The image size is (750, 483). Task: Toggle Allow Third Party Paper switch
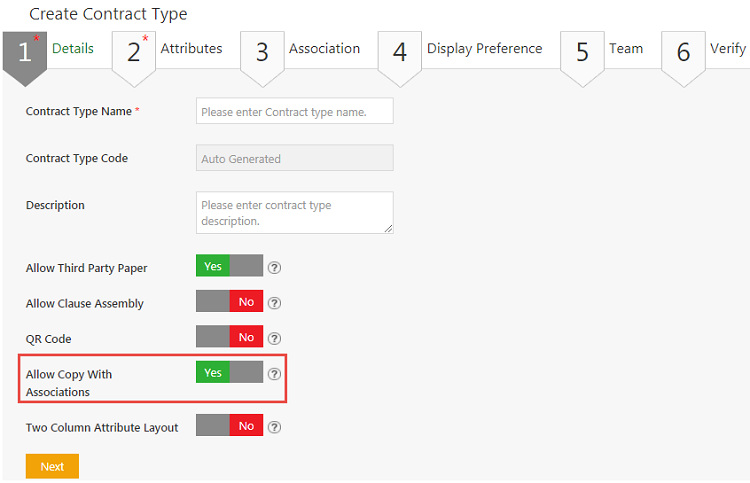point(229,266)
